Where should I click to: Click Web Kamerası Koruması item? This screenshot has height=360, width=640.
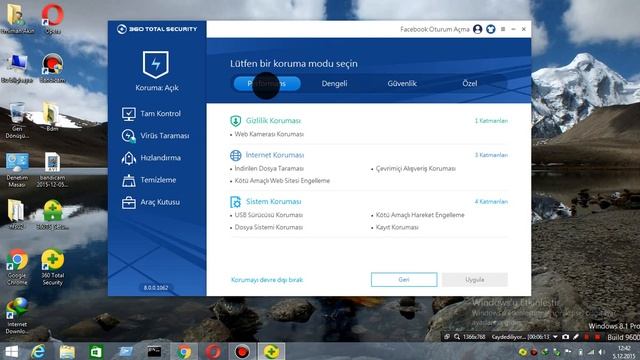269,134
